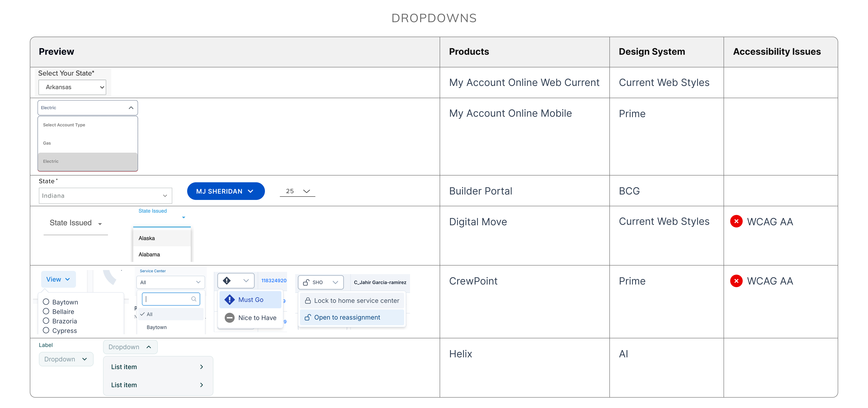Select the Nice to Have priority option

pyautogui.click(x=250, y=318)
